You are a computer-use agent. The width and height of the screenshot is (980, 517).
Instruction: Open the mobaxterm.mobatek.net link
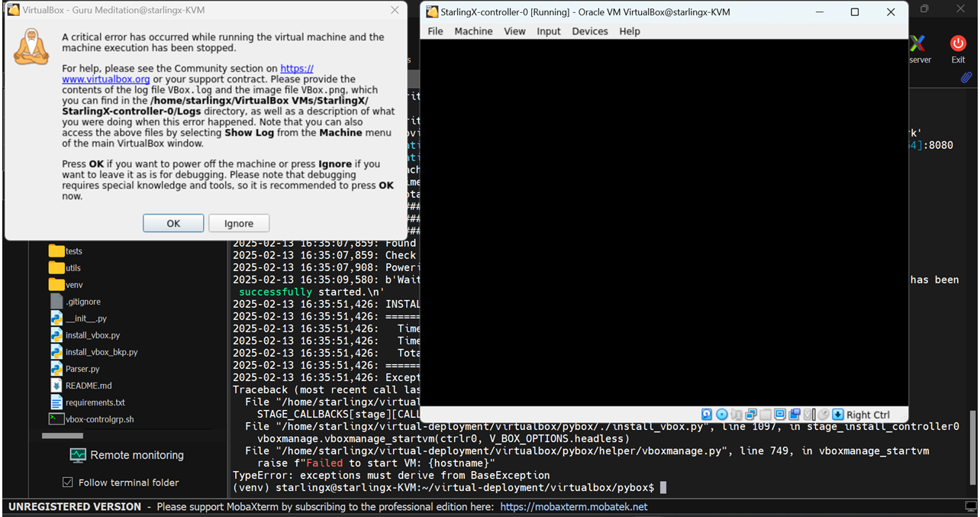click(x=574, y=506)
